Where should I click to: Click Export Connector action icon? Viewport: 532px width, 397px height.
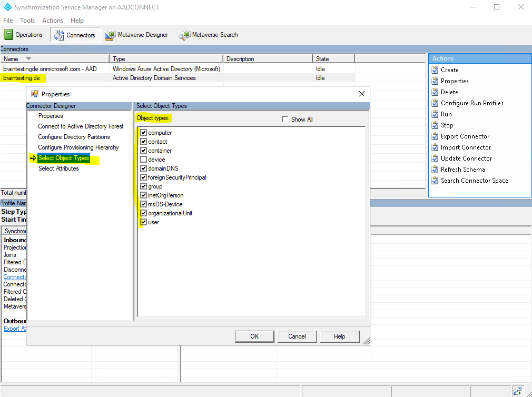point(435,136)
